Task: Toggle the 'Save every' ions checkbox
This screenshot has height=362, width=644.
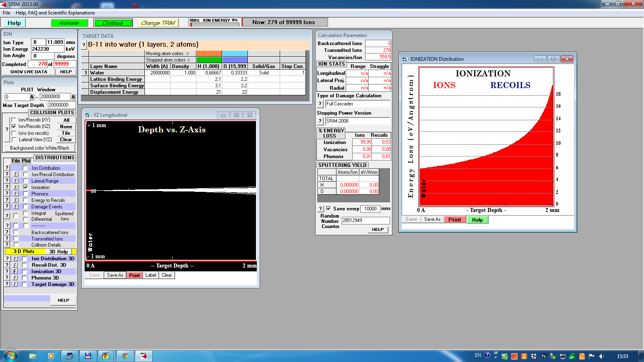Action: pyautogui.click(x=328, y=208)
